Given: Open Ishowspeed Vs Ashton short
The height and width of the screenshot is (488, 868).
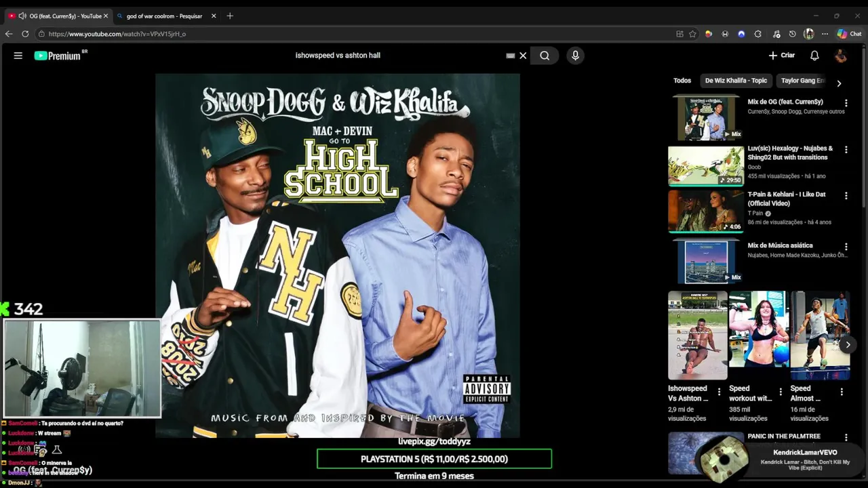Looking at the screenshot, I should click(x=698, y=335).
